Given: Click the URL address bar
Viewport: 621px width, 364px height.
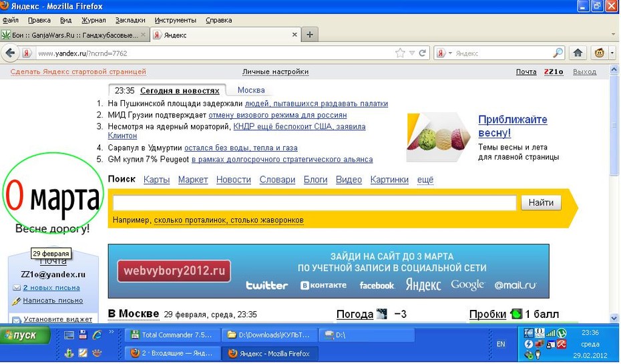Looking at the screenshot, I should tap(214, 53).
